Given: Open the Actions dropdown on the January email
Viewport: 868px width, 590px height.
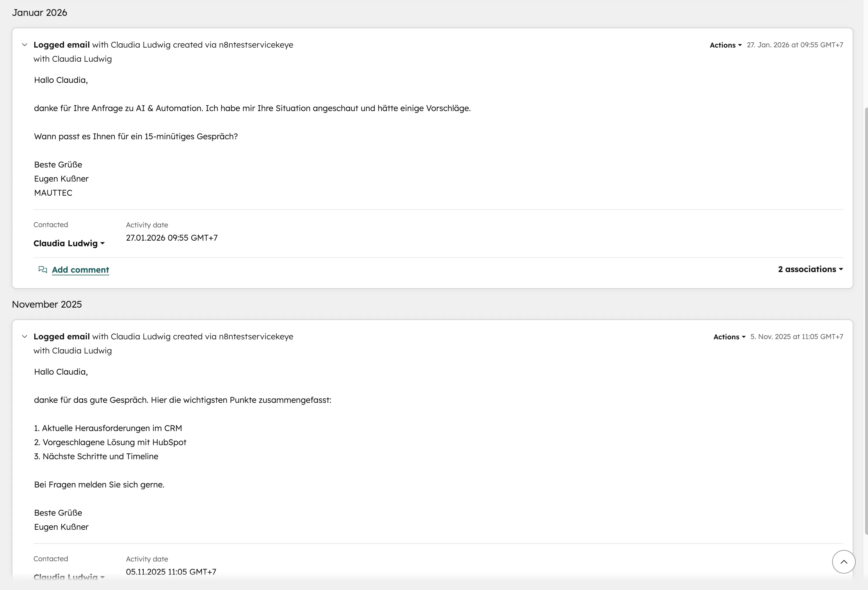Looking at the screenshot, I should pyautogui.click(x=725, y=44).
